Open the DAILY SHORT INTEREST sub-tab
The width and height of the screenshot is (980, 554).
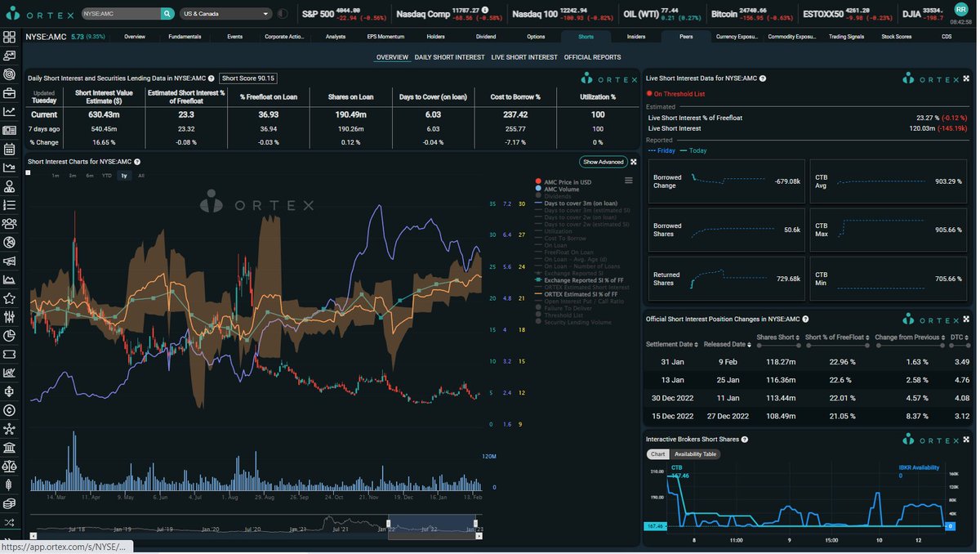tap(449, 57)
